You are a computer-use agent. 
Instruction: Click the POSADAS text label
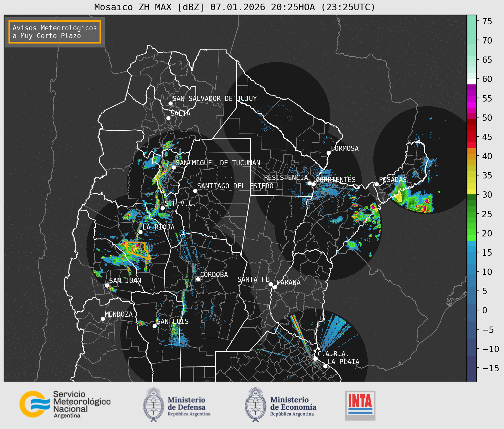click(x=393, y=180)
